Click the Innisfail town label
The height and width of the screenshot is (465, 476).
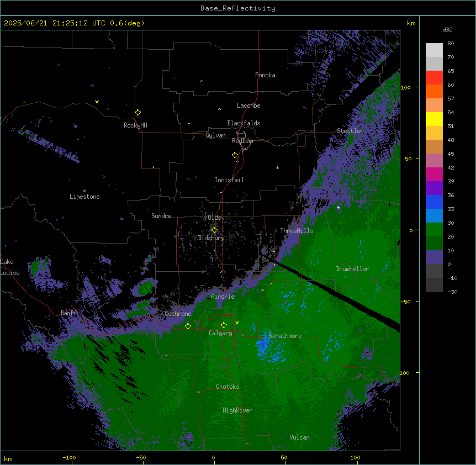pos(229,180)
